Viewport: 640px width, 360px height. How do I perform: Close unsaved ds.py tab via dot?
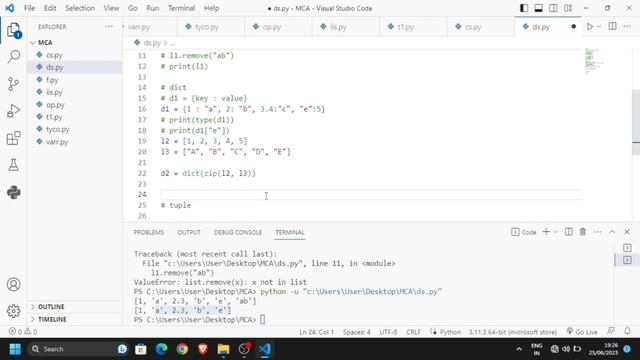[573, 27]
